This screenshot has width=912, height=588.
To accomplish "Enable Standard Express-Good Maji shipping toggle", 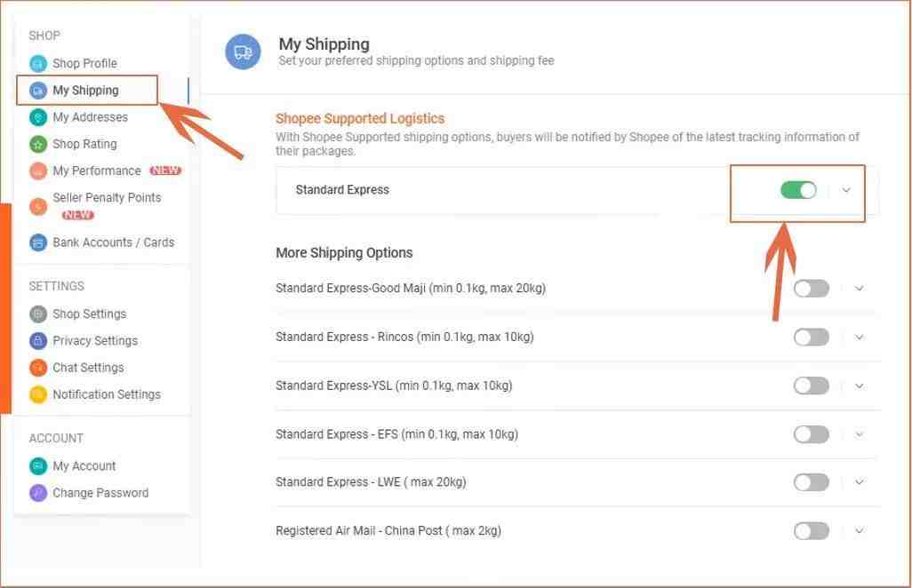I will 812,288.
